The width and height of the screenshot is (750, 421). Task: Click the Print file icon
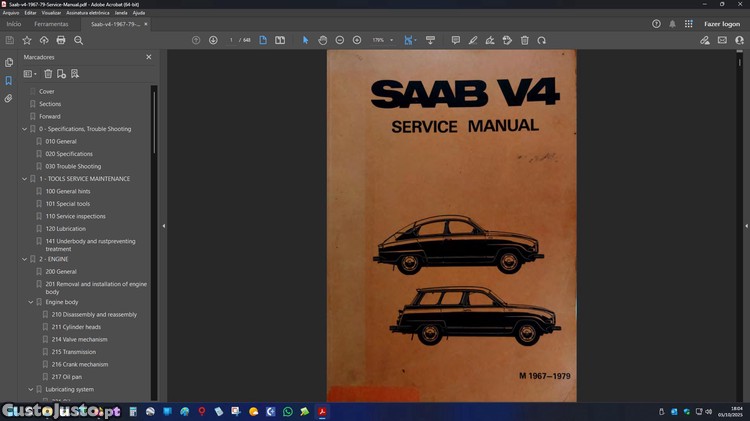point(61,40)
